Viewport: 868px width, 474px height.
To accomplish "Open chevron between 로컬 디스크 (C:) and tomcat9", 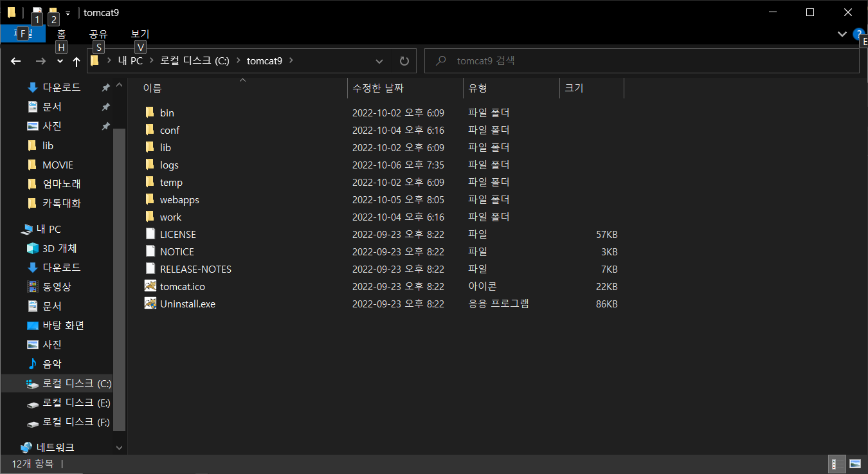I will [x=239, y=61].
